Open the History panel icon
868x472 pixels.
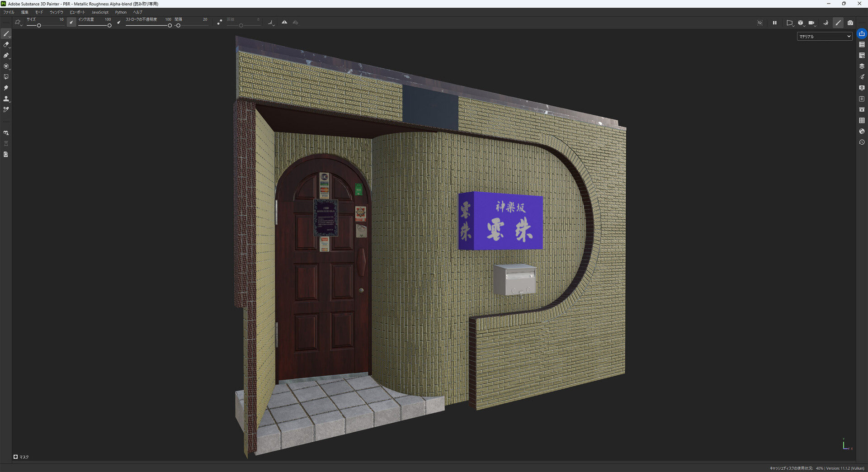click(862, 142)
